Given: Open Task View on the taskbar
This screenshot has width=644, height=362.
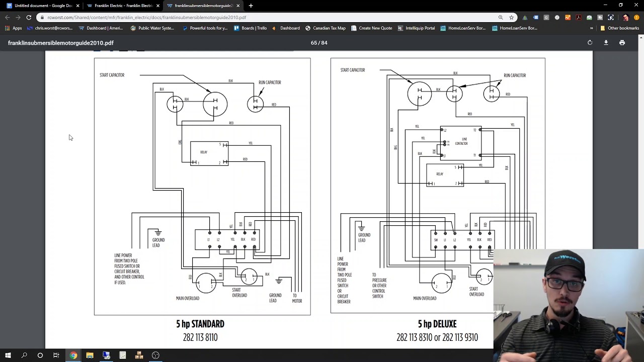Looking at the screenshot, I should pyautogui.click(x=56, y=355).
